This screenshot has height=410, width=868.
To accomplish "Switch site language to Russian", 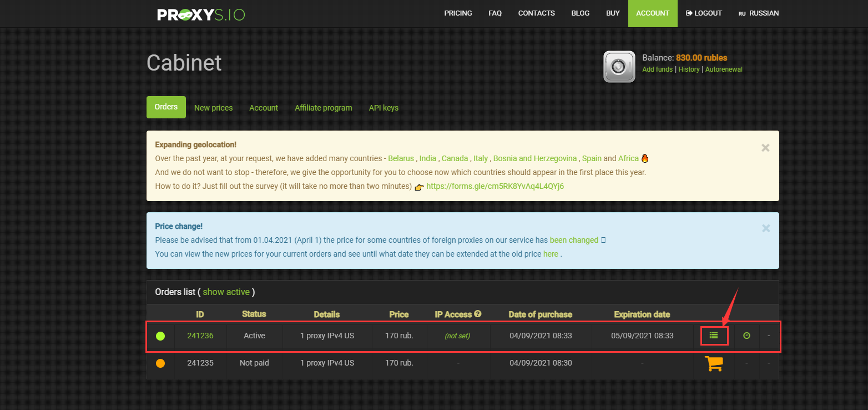I will pos(759,13).
